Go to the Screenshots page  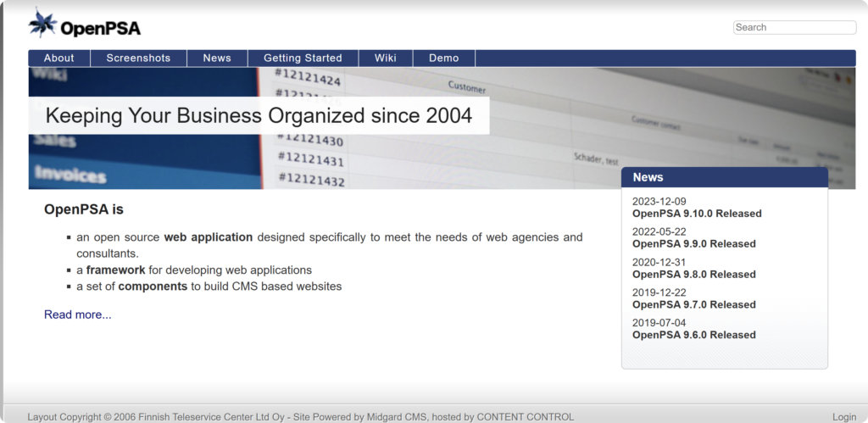tap(138, 58)
